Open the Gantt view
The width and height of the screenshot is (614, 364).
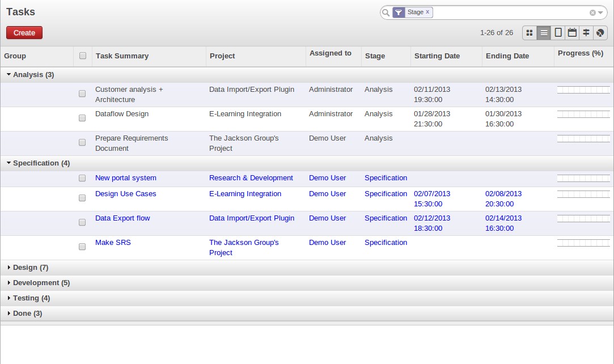[x=586, y=33]
